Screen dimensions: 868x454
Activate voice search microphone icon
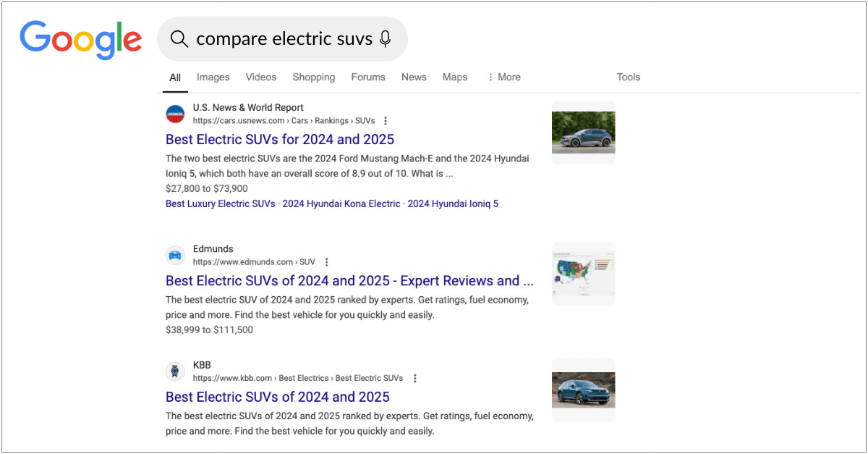[x=385, y=39]
